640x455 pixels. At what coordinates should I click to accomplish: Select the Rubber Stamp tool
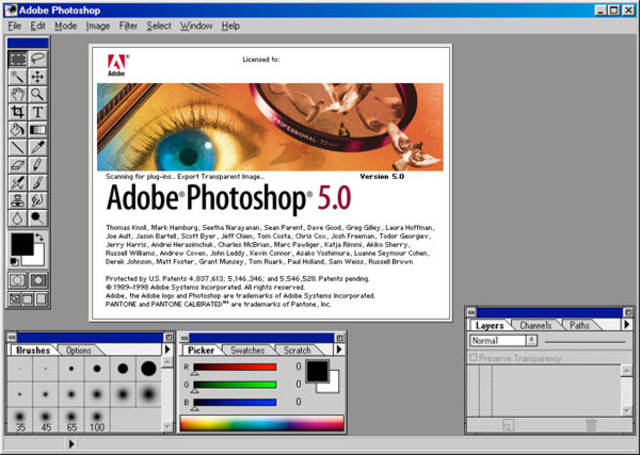pyautogui.click(x=18, y=200)
